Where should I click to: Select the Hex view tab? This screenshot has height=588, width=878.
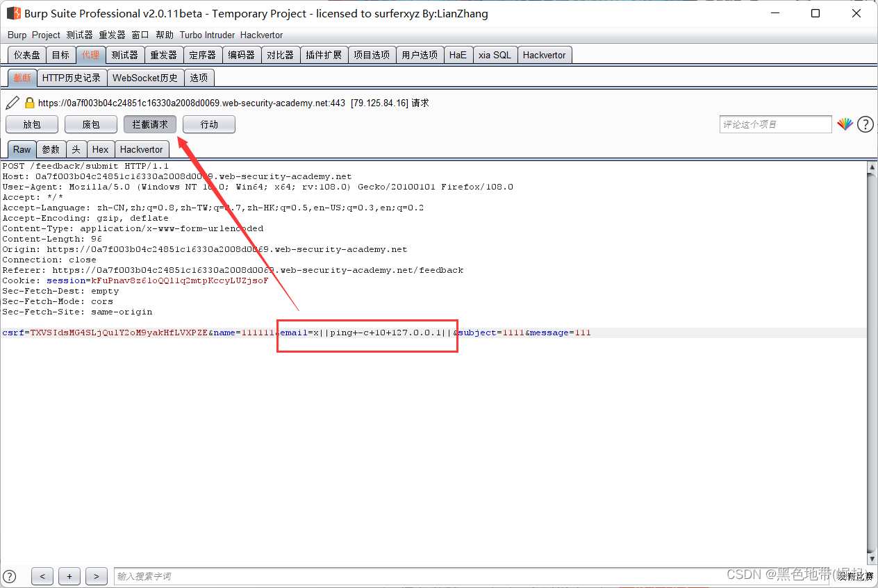[100, 149]
